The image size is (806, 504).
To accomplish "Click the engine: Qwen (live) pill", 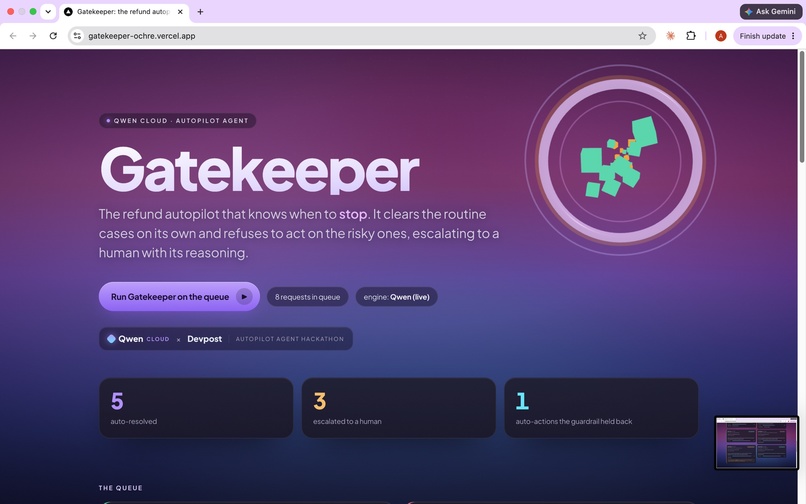I will [x=396, y=297].
